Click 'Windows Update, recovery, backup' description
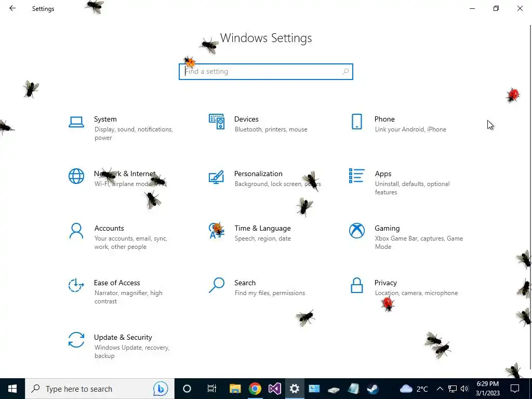 131,352
